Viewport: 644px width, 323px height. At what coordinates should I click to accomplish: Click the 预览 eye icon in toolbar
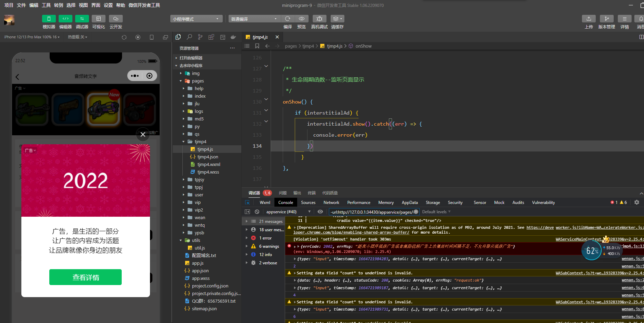pyautogui.click(x=301, y=19)
